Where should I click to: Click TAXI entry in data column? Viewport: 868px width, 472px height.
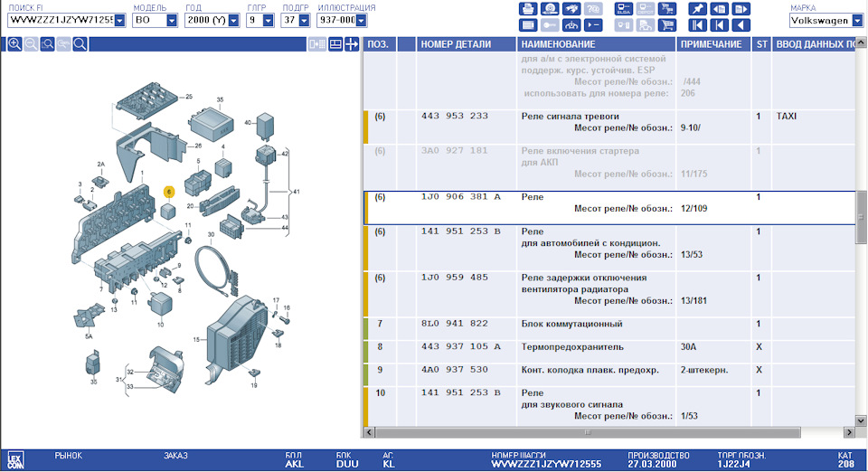pyautogui.click(x=786, y=117)
